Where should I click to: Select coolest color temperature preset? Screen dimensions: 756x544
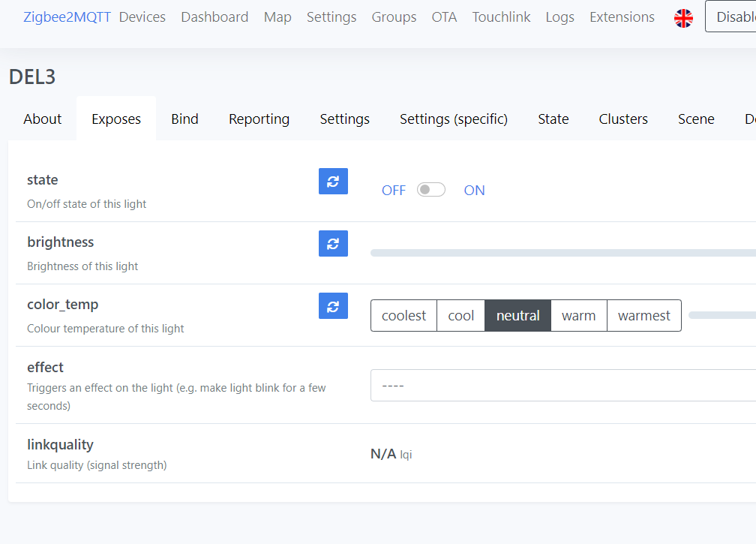pyautogui.click(x=403, y=316)
